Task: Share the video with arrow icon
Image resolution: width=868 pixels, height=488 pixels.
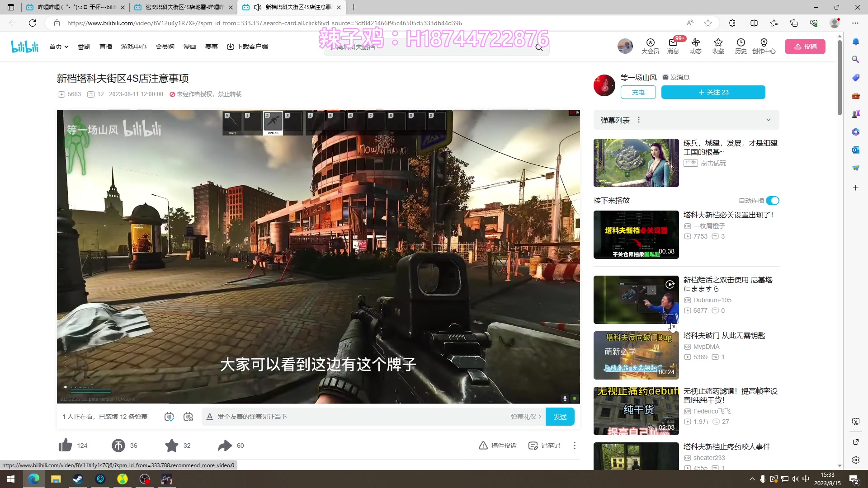Action: pos(225,446)
